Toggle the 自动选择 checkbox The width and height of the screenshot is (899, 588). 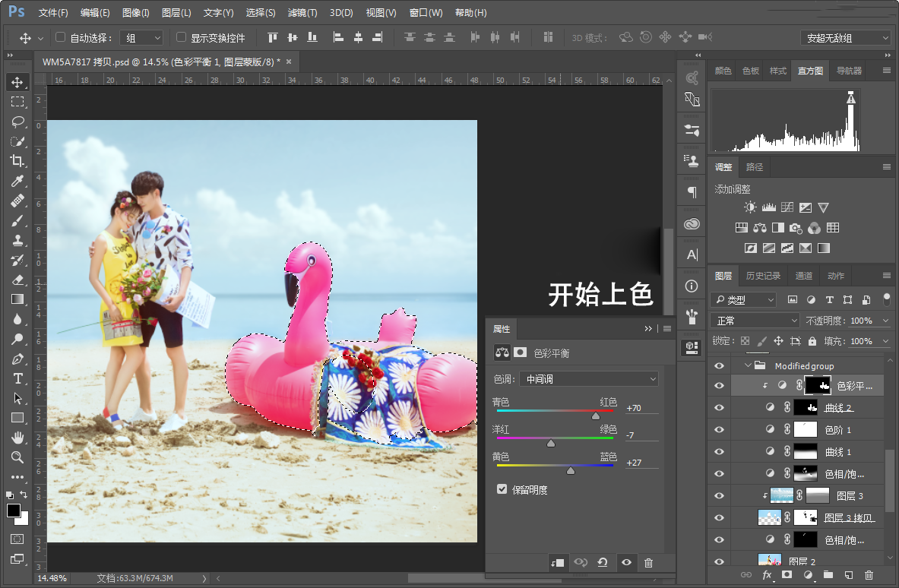click(x=60, y=37)
